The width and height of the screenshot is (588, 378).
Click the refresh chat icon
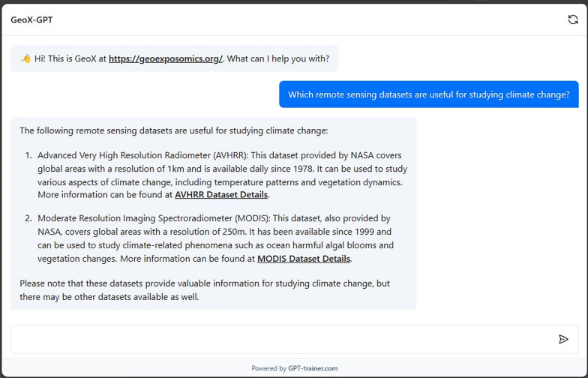click(572, 19)
